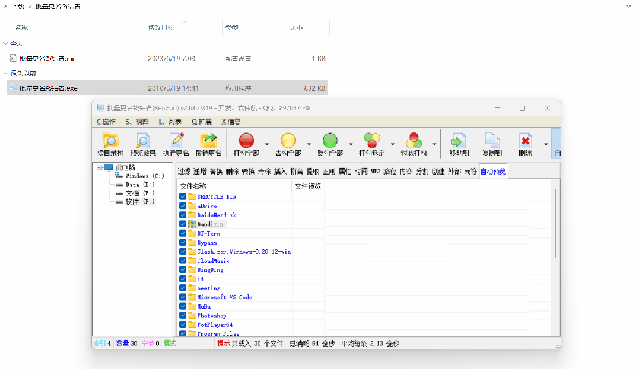Select Data (D:) drive in tree

[140, 184]
